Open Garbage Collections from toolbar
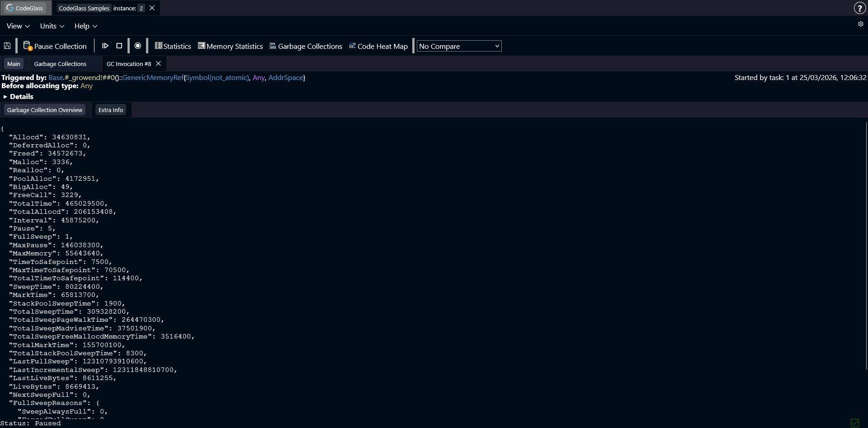 (x=306, y=46)
